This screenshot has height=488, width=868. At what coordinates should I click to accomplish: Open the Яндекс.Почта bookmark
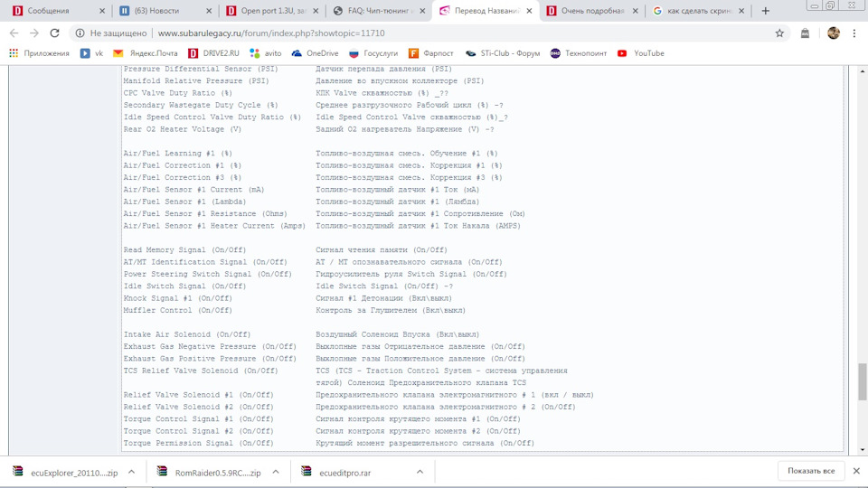(146, 53)
